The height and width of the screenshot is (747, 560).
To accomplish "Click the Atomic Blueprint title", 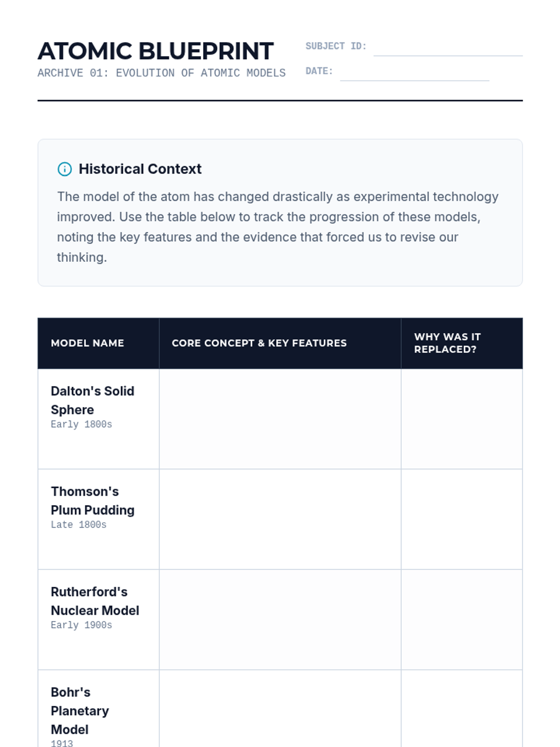I will (155, 51).
